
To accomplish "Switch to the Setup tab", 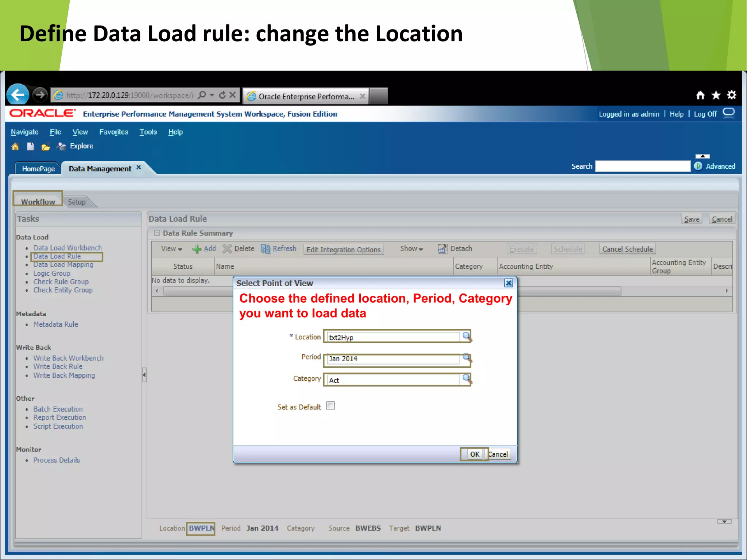I will 77,202.
